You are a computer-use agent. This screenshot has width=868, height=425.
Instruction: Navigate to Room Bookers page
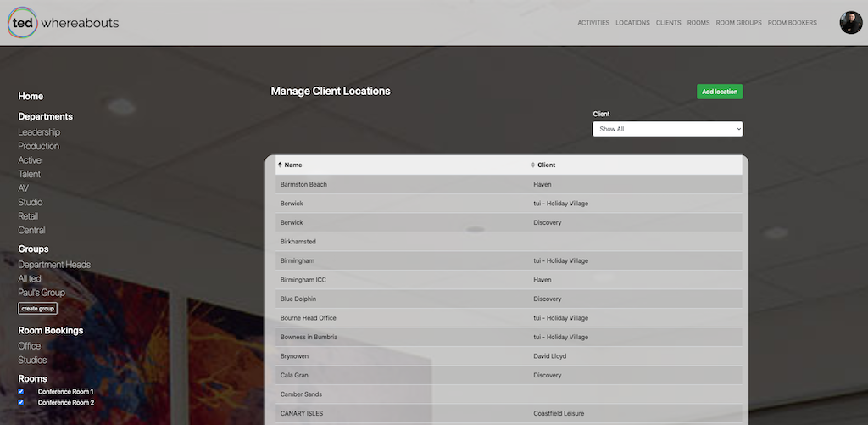pyautogui.click(x=792, y=23)
